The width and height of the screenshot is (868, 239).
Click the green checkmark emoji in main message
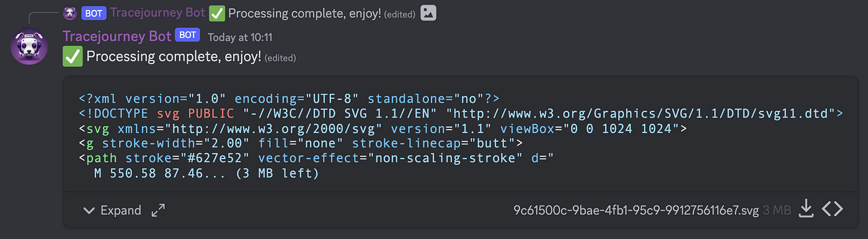[73, 57]
